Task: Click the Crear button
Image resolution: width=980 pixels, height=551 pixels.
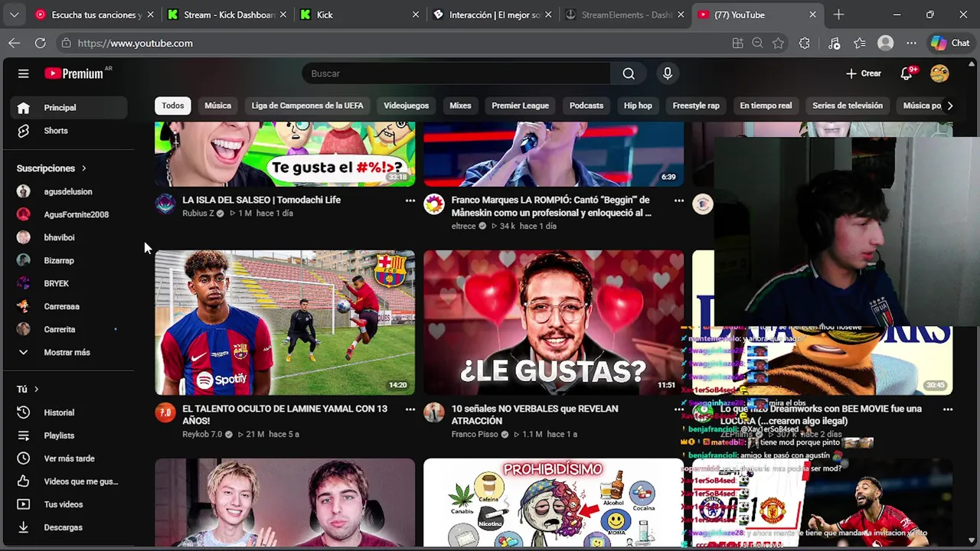Action: click(x=864, y=73)
